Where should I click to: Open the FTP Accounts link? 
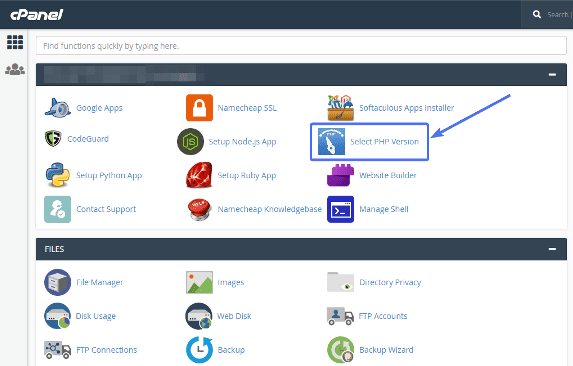click(383, 316)
